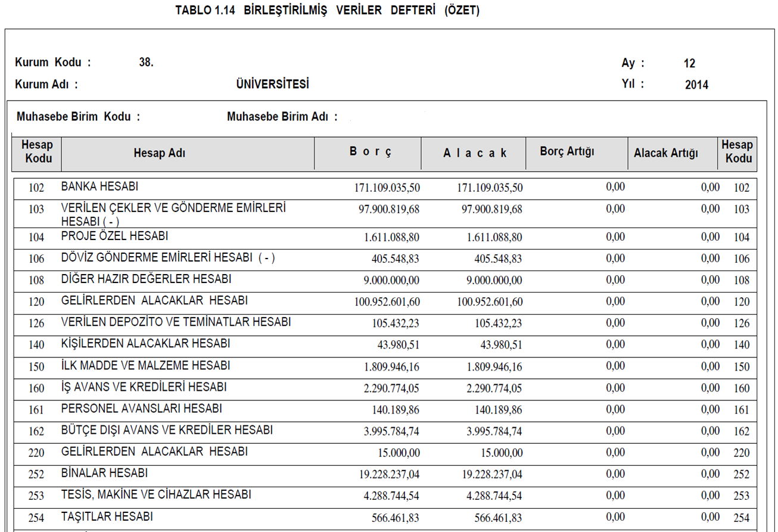
Task: Select "GELİRLERDEN ALACAKLAR HESABI" in row 120
Action: [154, 300]
